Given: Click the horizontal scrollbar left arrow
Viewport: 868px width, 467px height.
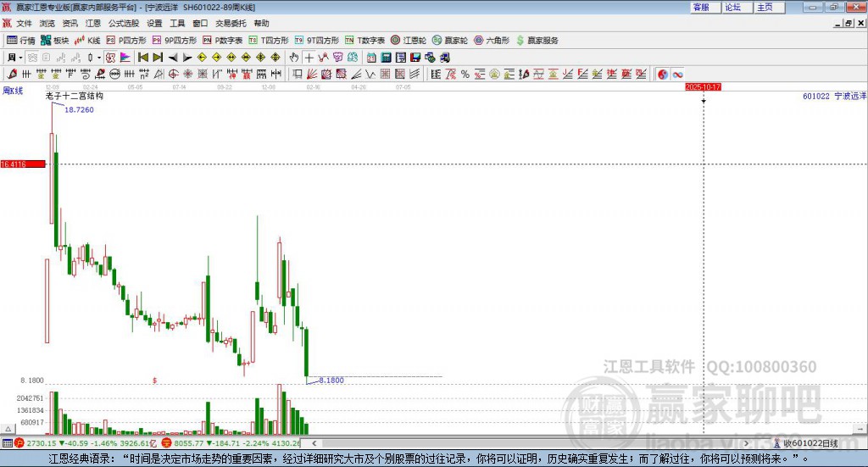Looking at the screenshot, I should click(314, 443).
